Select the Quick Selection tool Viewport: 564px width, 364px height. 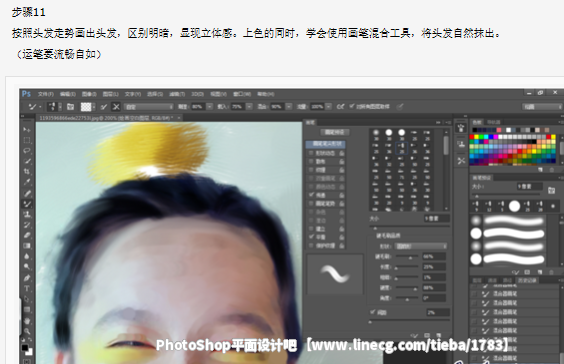tap(27, 161)
